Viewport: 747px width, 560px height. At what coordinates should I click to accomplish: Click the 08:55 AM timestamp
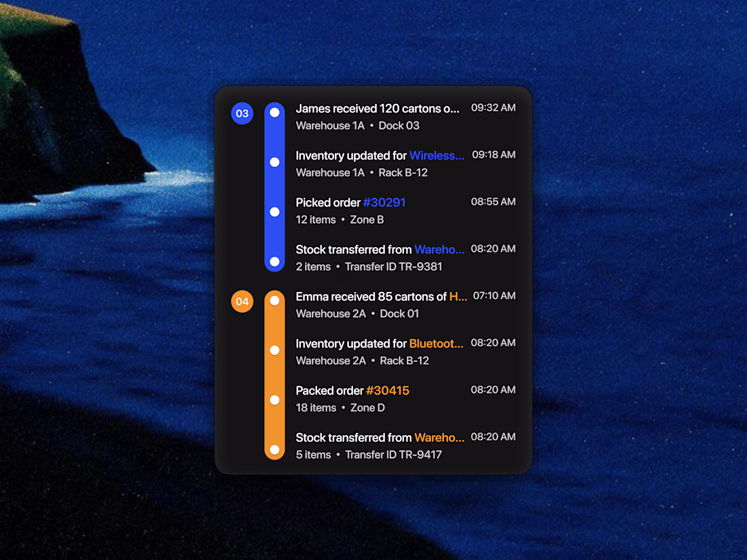pos(493,202)
